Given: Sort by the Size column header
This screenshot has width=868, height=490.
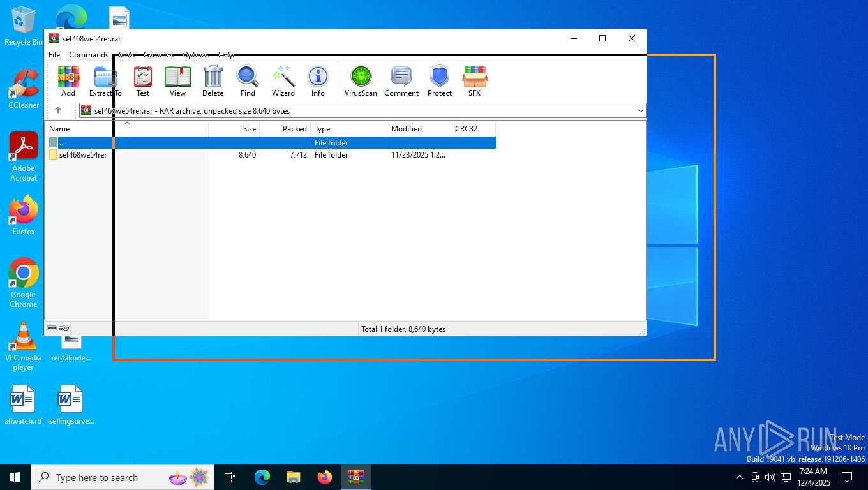Looking at the screenshot, I should 234,128.
